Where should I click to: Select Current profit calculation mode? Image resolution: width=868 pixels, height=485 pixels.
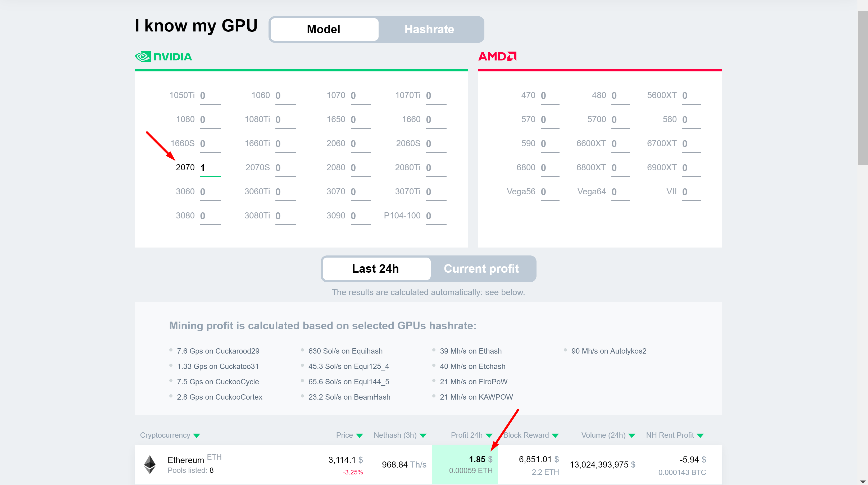481,269
